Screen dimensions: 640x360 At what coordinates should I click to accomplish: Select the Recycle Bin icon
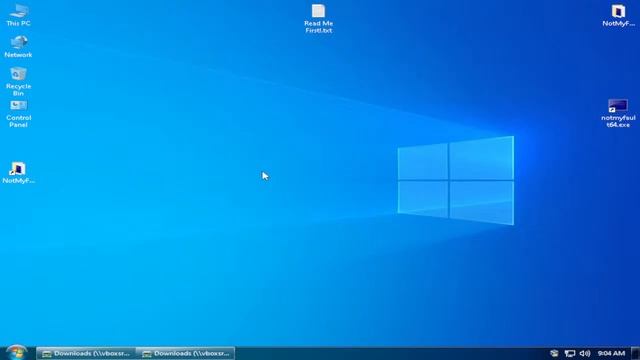(18, 82)
